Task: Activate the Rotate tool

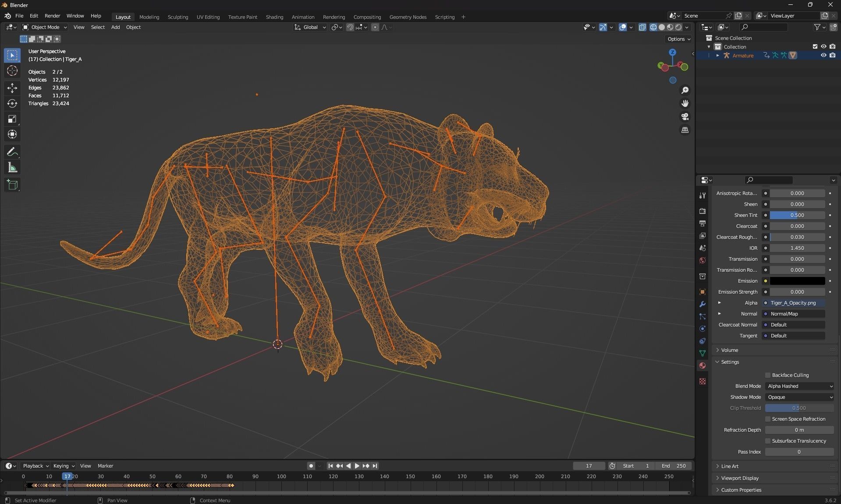Action: coord(12,103)
